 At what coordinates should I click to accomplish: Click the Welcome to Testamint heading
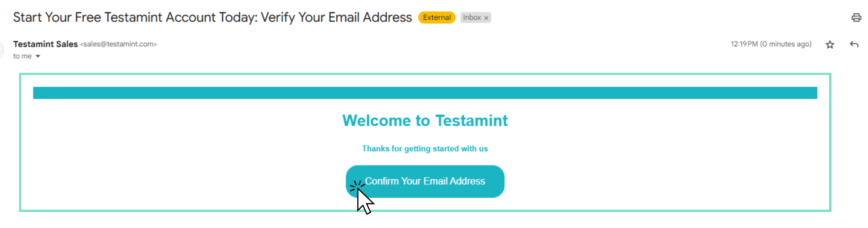425,121
